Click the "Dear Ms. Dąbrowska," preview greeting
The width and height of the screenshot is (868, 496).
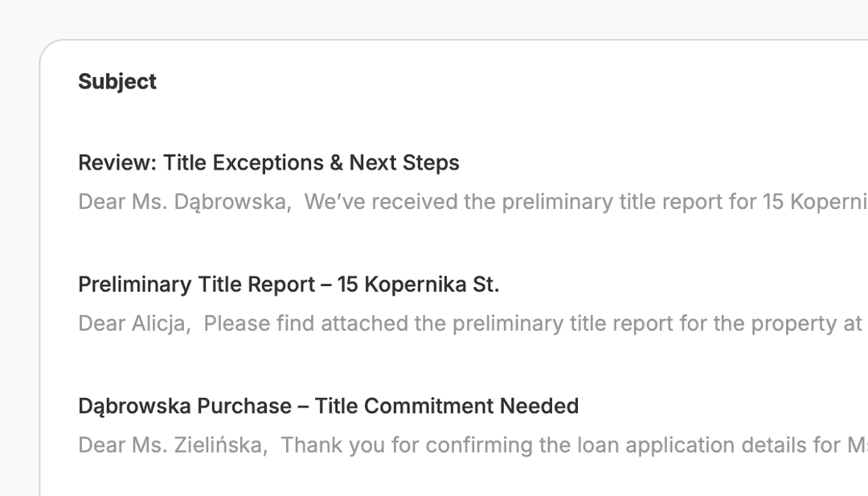coord(184,202)
